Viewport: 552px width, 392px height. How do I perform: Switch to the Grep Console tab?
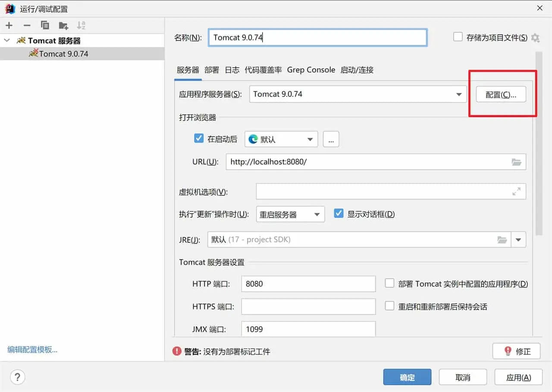click(311, 70)
